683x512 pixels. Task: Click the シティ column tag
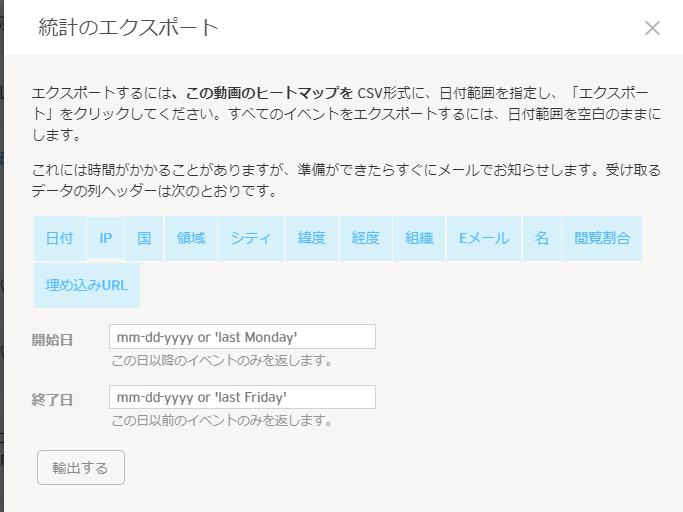pos(251,239)
